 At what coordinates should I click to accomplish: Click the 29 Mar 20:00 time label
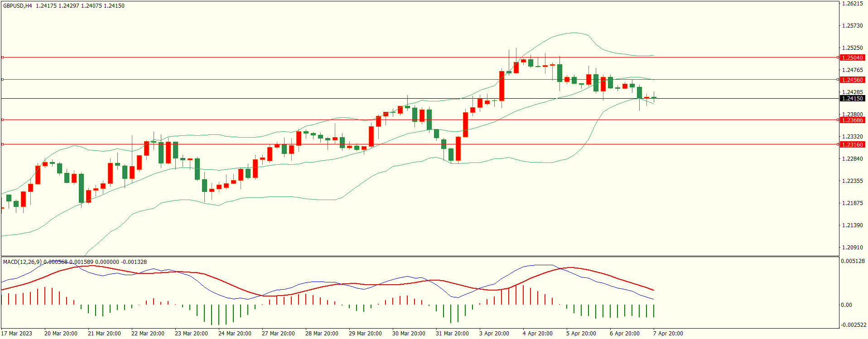365,334
